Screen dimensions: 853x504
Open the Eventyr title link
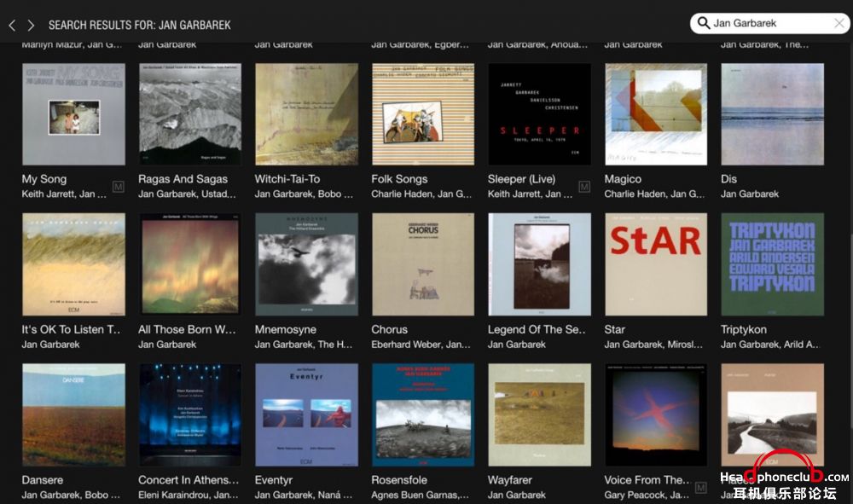[x=274, y=480]
